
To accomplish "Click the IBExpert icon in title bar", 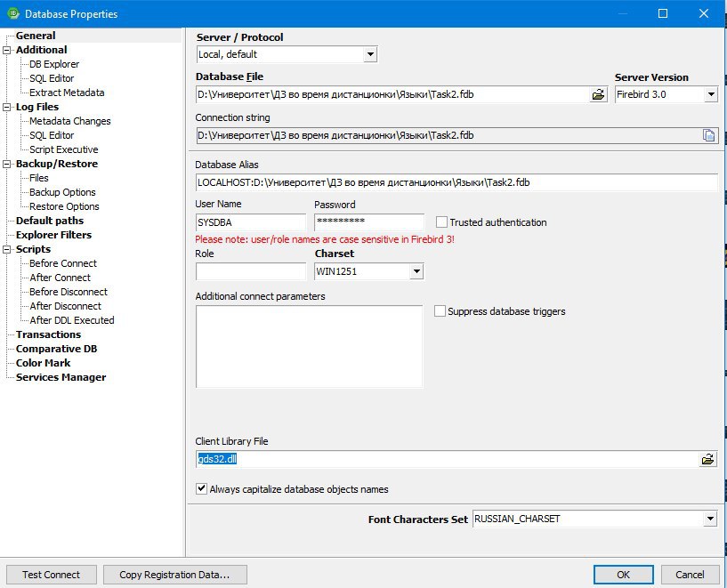I will [12, 13].
